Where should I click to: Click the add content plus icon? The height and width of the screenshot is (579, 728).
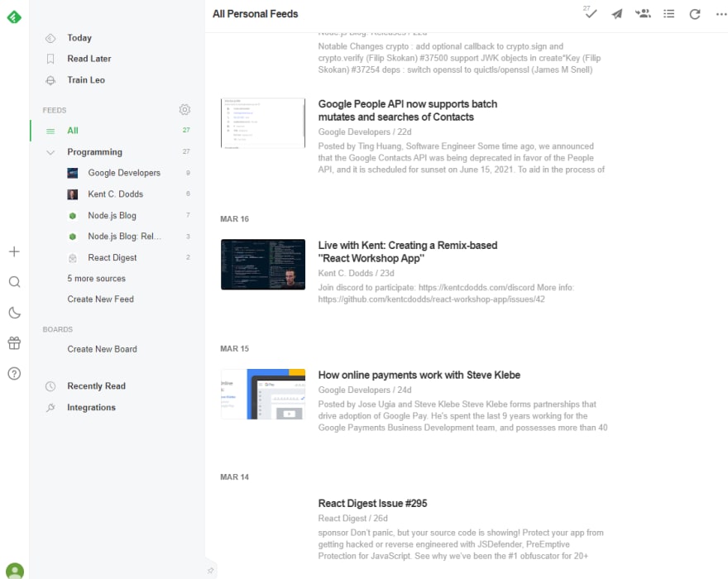(x=14, y=251)
